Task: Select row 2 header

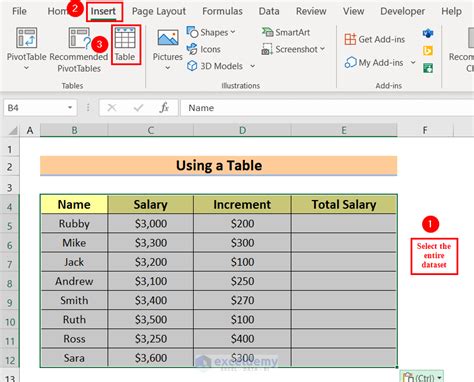Action: (x=10, y=167)
